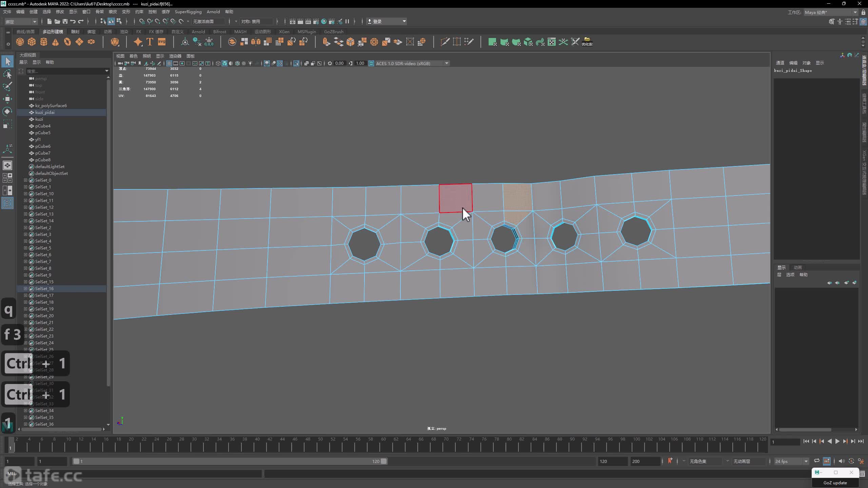Click the undo arrow icon
868x488 pixels.
coord(73,21)
